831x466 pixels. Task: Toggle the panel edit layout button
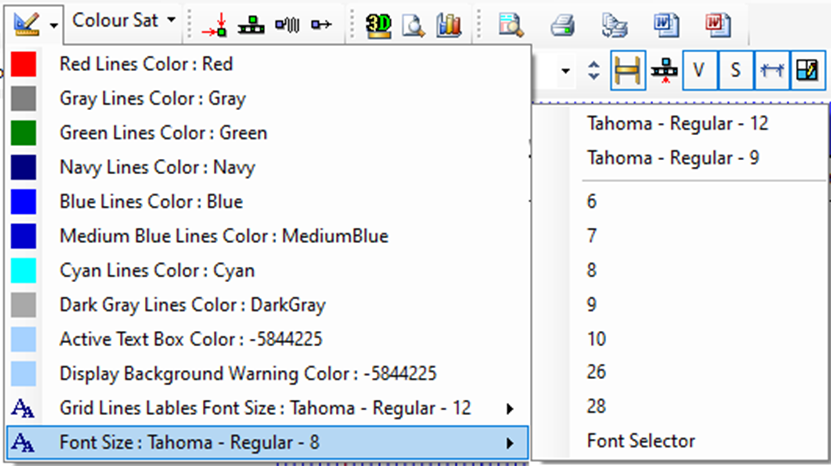[x=808, y=71]
